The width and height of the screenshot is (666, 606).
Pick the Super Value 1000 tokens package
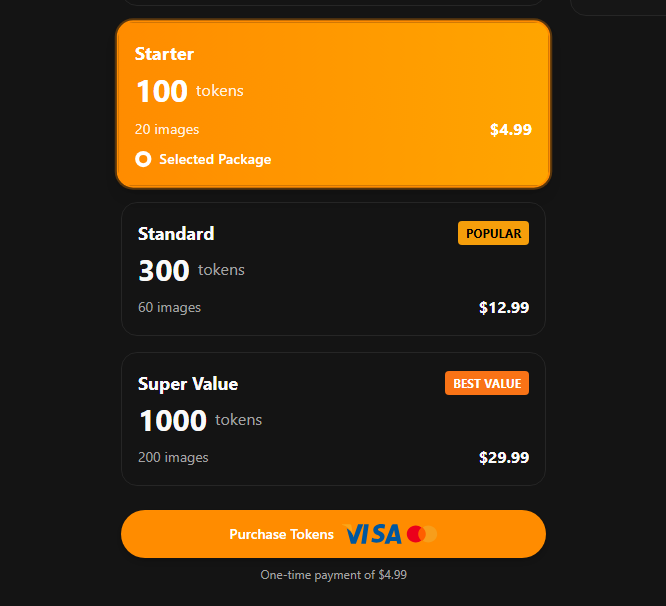(x=333, y=419)
